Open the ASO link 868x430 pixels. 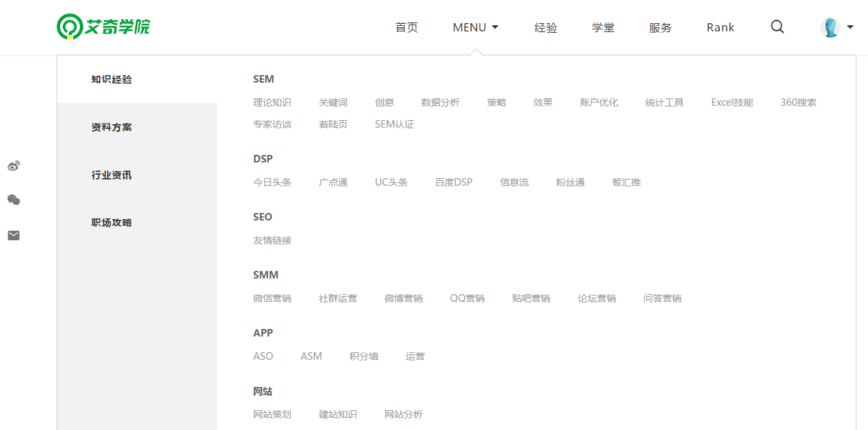click(263, 356)
